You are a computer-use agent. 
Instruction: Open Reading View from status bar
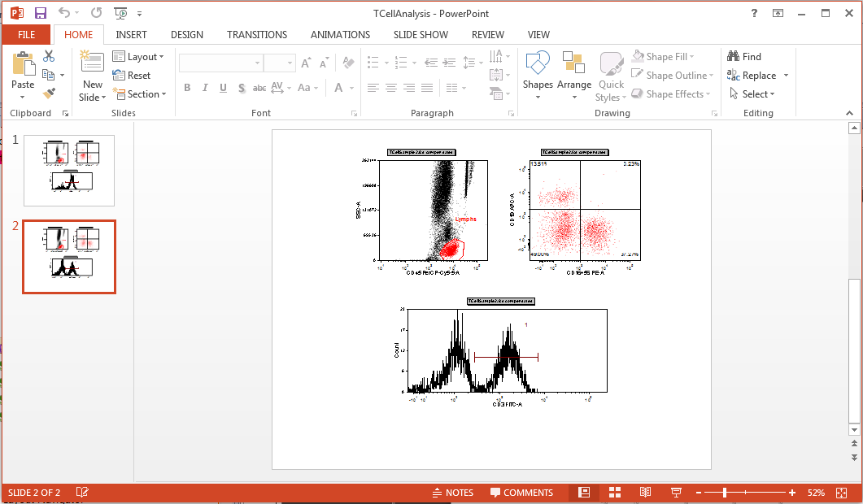645,493
